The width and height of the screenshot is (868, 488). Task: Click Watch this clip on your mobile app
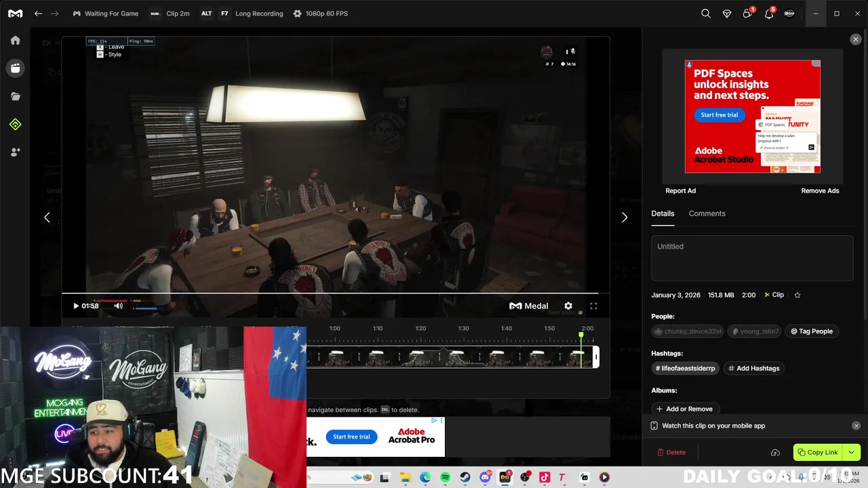tap(713, 426)
